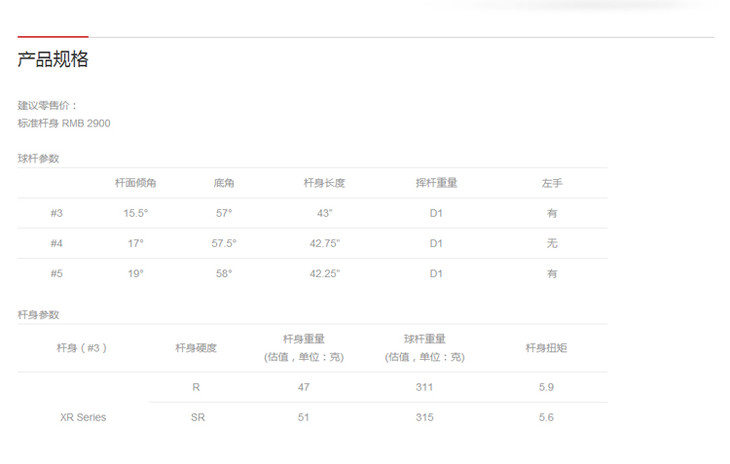
Task: Click the 产品规格 section heading
Action: [x=53, y=60]
